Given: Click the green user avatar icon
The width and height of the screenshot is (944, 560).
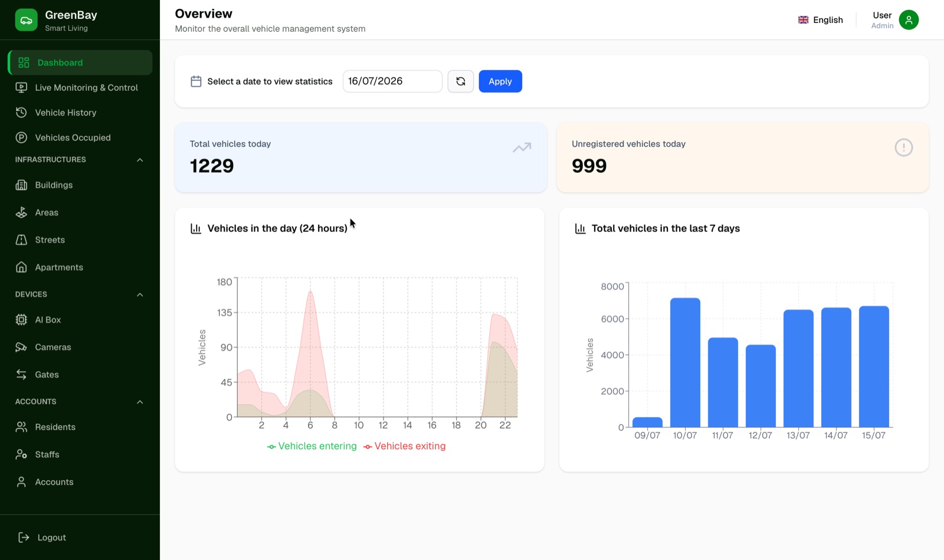Looking at the screenshot, I should click(x=909, y=20).
